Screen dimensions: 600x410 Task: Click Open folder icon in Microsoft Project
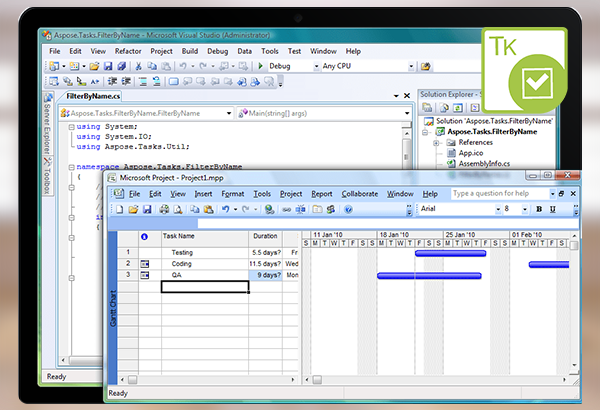pyautogui.click(x=133, y=209)
